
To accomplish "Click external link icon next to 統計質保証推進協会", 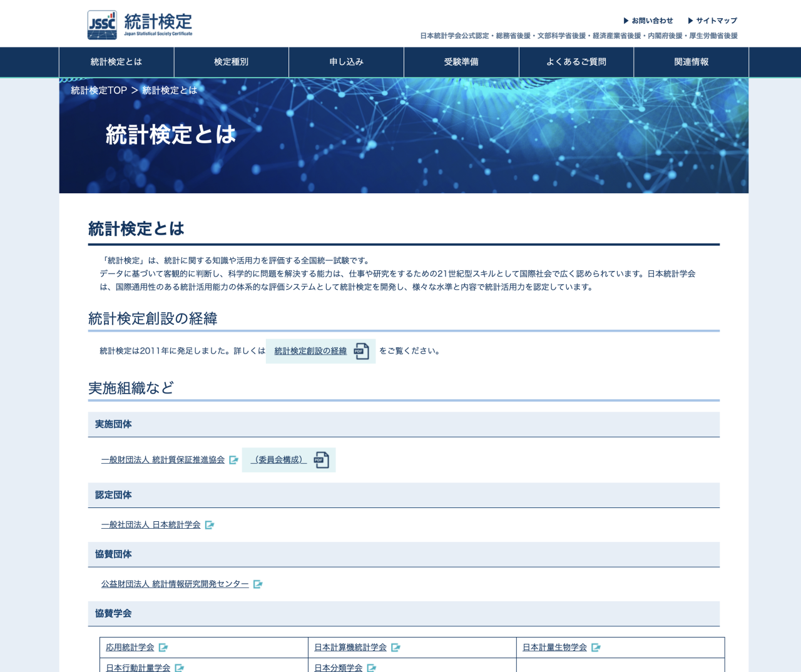I will 234,460.
